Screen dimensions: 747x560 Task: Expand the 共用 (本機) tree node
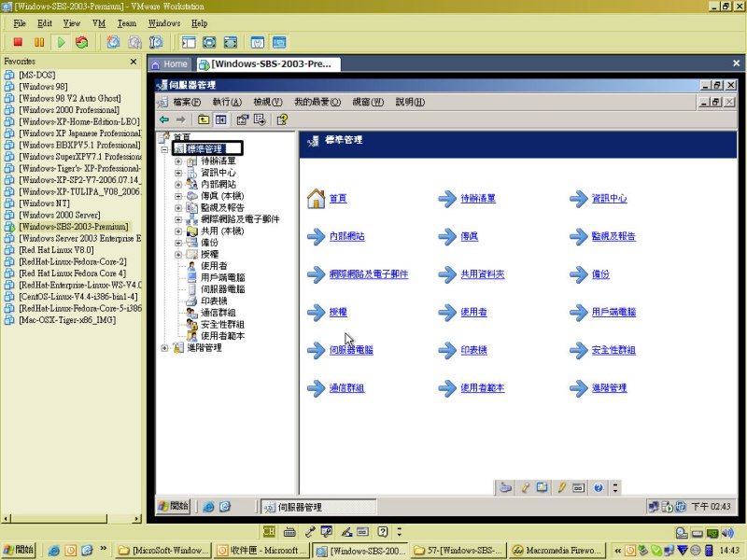[178, 231]
